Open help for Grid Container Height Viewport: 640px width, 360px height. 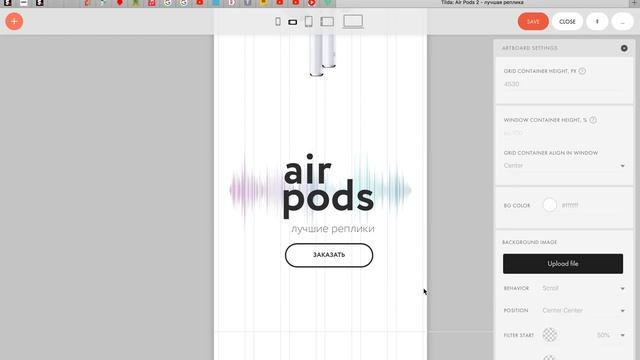click(x=582, y=71)
